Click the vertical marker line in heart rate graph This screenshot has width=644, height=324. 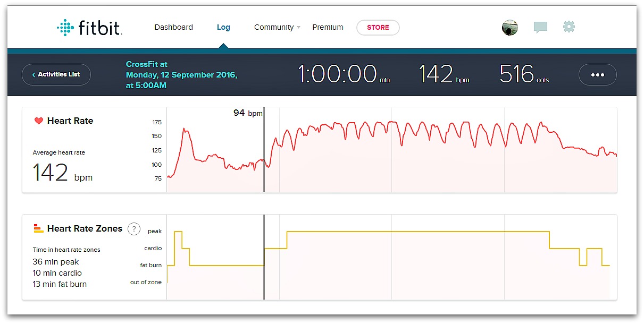[x=264, y=154]
